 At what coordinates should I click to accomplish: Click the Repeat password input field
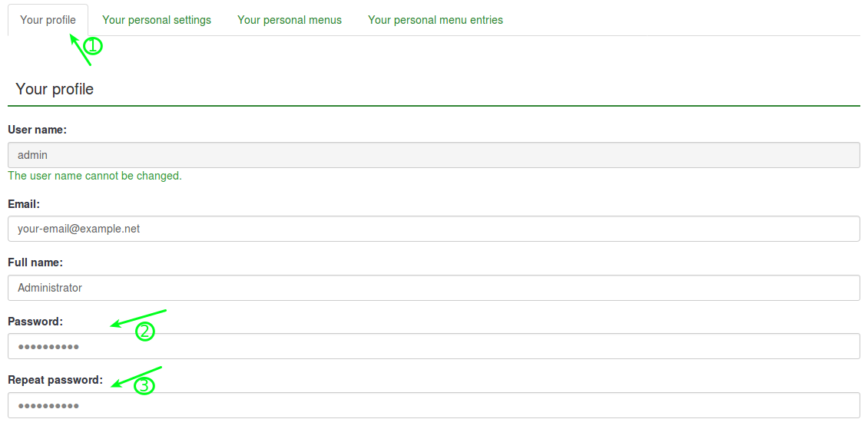pyautogui.click(x=433, y=405)
